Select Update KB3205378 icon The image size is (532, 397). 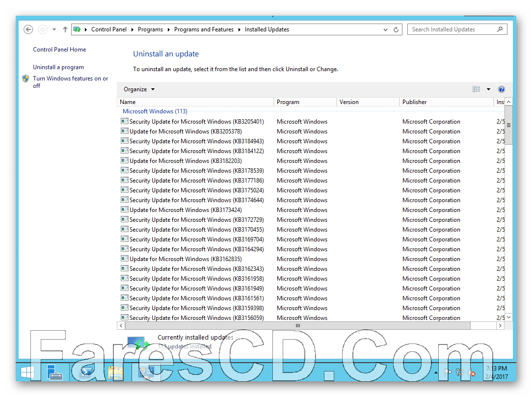(x=125, y=131)
